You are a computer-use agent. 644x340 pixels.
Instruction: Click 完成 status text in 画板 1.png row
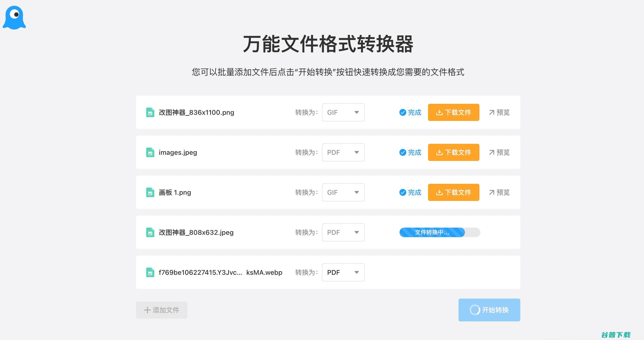[x=415, y=192]
